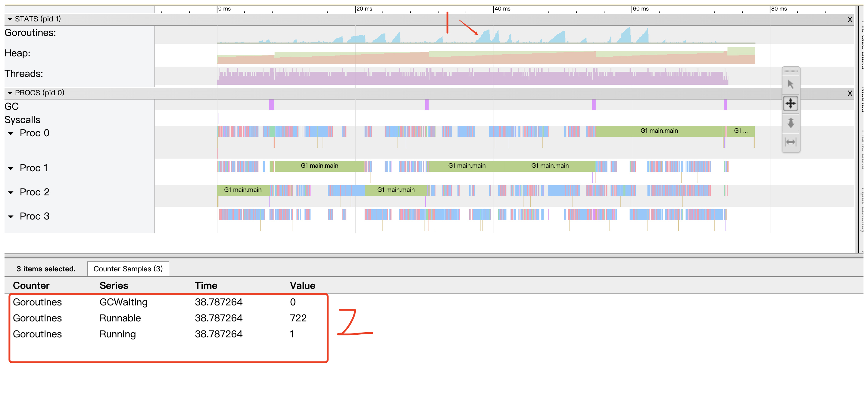Select the timing tool with horizontal arrows
Viewport: 868px width, 398px height.
[790, 142]
